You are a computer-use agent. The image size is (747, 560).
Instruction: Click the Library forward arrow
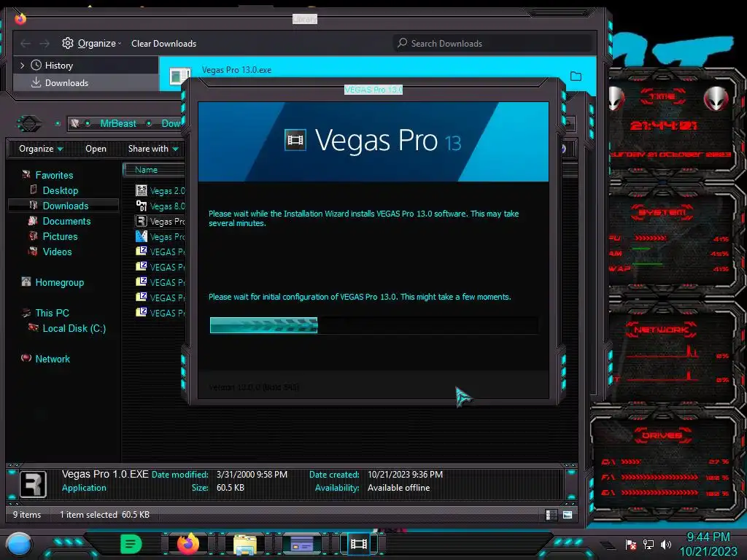pos(44,44)
